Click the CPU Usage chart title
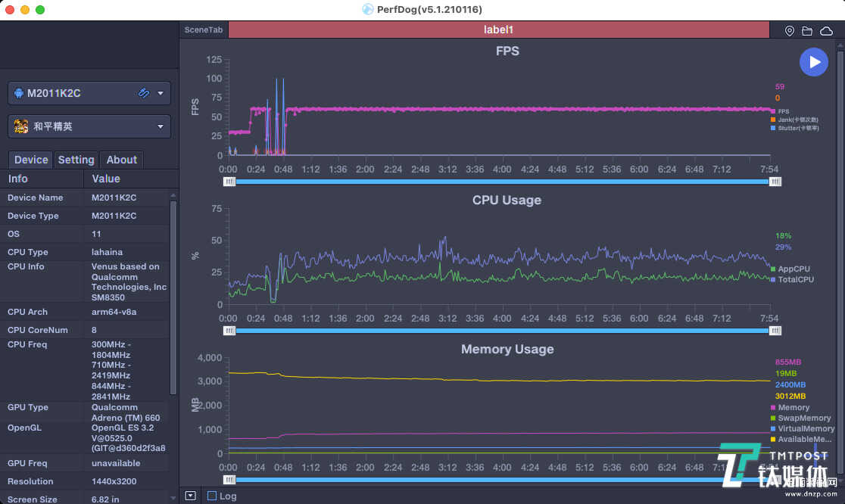Screen dimensions: 845x504 [507, 201]
